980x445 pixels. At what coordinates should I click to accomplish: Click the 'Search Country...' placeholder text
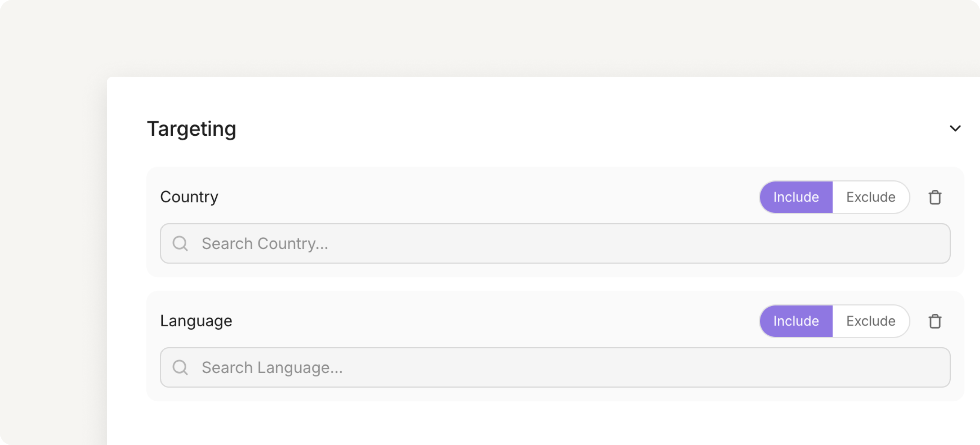(x=265, y=244)
